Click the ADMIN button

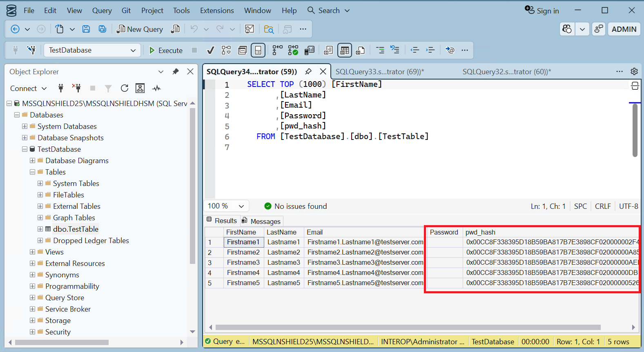pos(624,29)
